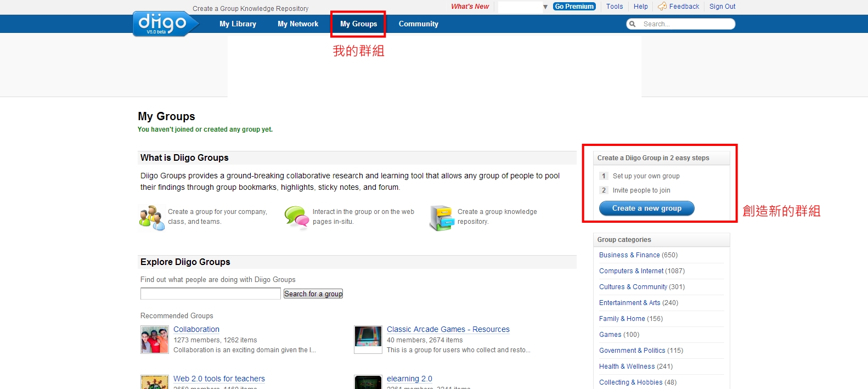Open My Network tab

click(x=298, y=24)
